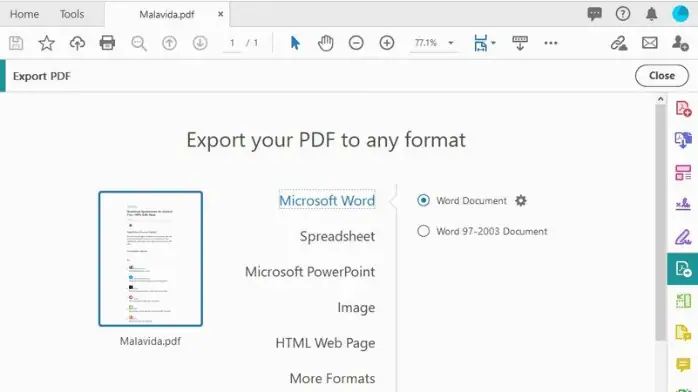Click the Save file icon
The width and height of the screenshot is (698, 392).
coord(16,43)
